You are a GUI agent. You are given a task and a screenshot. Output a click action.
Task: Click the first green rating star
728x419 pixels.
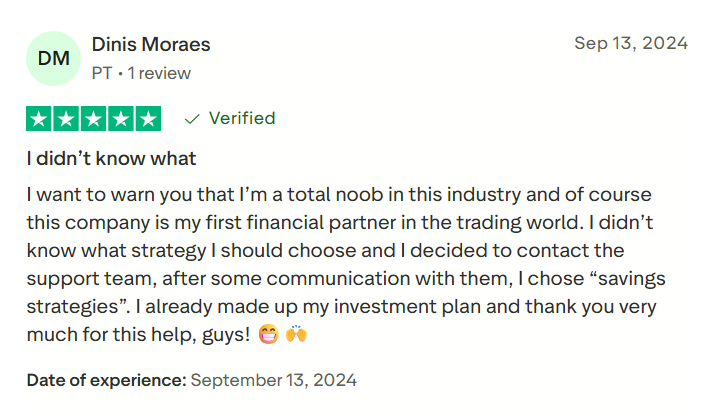(39, 119)
